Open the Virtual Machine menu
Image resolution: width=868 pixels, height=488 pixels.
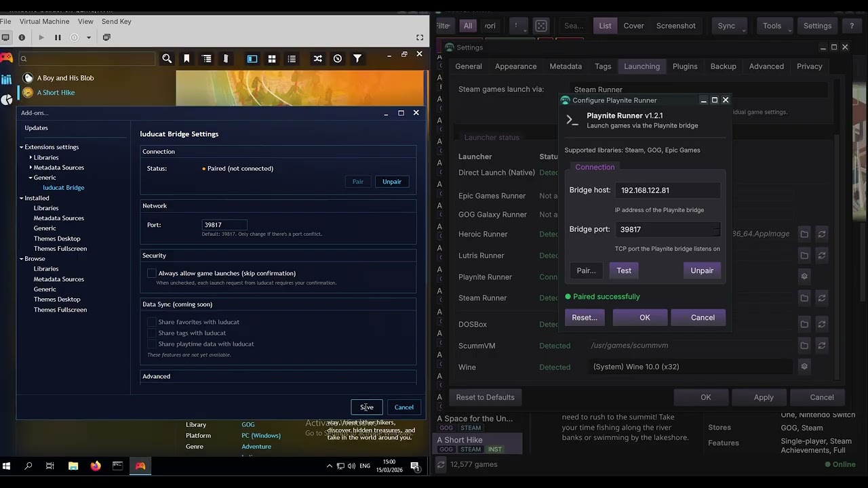tap(45, 22)
